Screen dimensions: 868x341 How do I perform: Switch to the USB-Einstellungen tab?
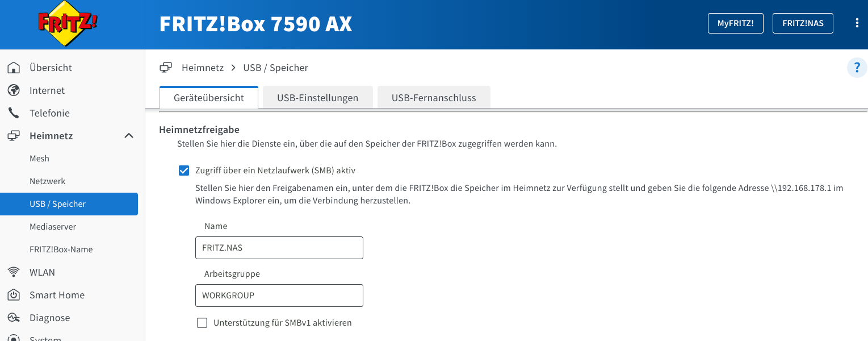317,98
